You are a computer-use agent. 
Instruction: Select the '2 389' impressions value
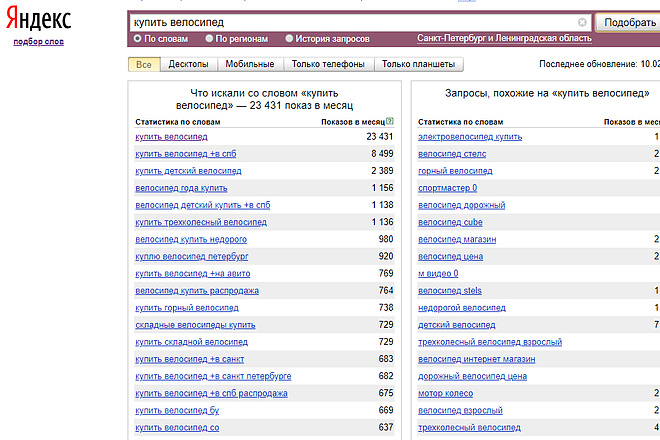pyautogui.click(x=382, y=171)
